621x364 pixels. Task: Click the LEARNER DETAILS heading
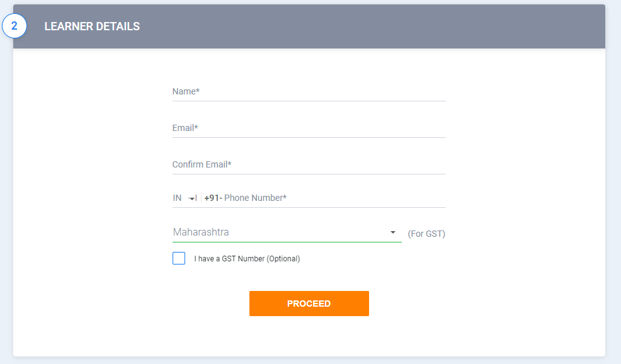click(x=92, y=26)
